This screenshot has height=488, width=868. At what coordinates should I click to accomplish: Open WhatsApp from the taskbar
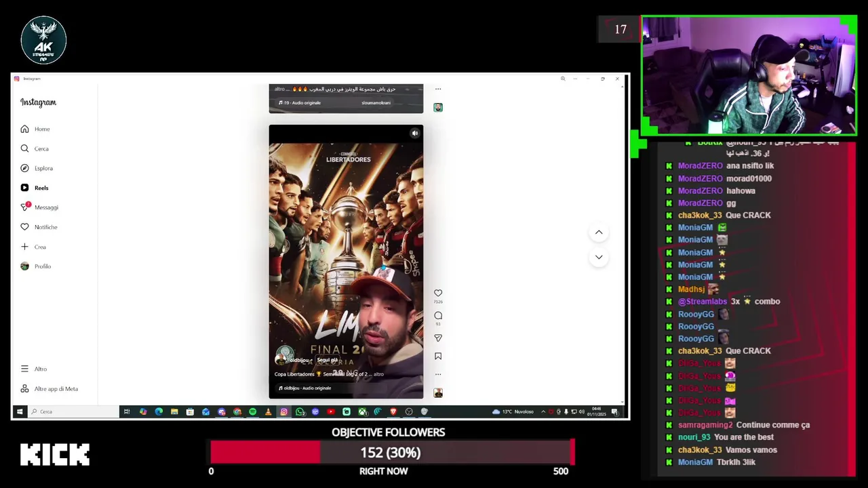point(300,411)
